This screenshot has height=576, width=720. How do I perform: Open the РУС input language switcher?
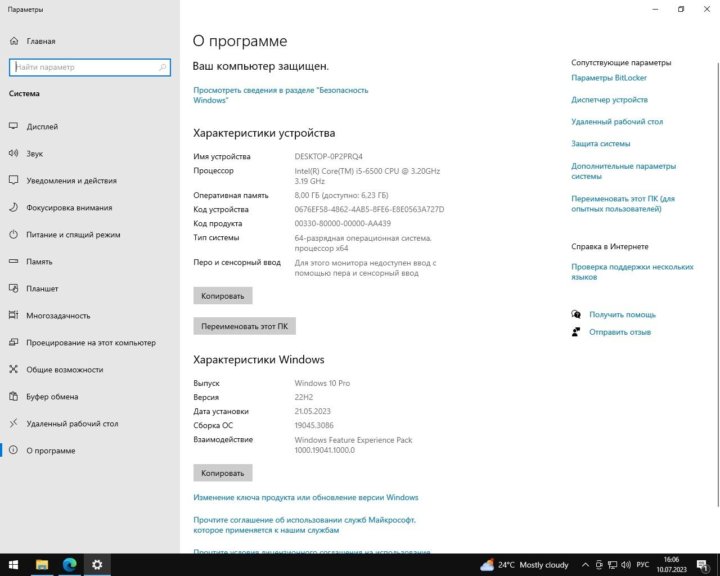(x=644, y=565)
